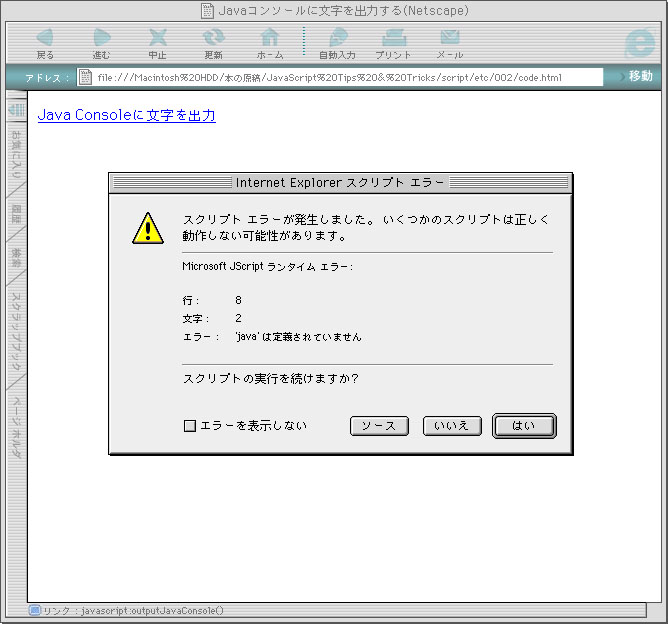Click the yellow warning triangle in the dialog

148,229
